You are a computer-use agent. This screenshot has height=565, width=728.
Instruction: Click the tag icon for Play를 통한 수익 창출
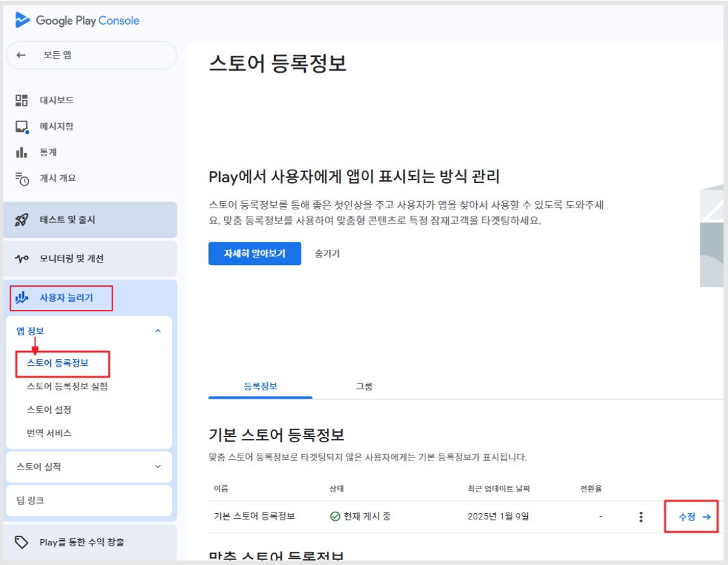coord(22,542)
